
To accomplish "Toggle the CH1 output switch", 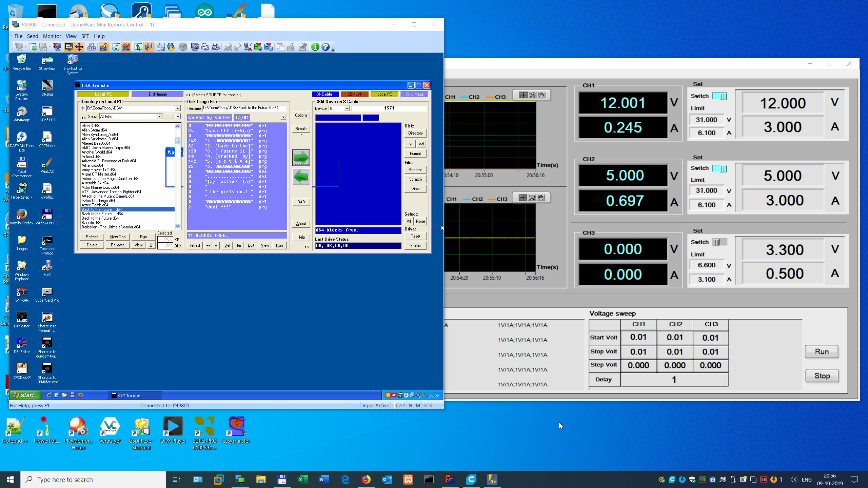I will 719,96.
